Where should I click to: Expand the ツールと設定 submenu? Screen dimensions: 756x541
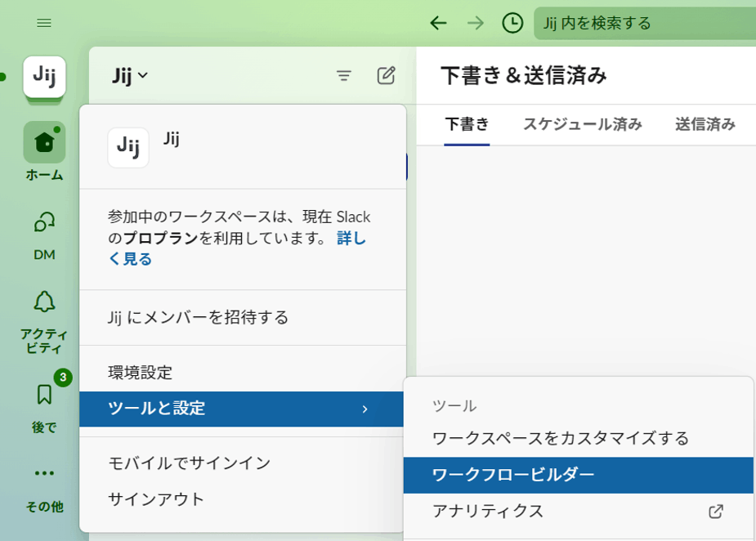coord(242,409)
